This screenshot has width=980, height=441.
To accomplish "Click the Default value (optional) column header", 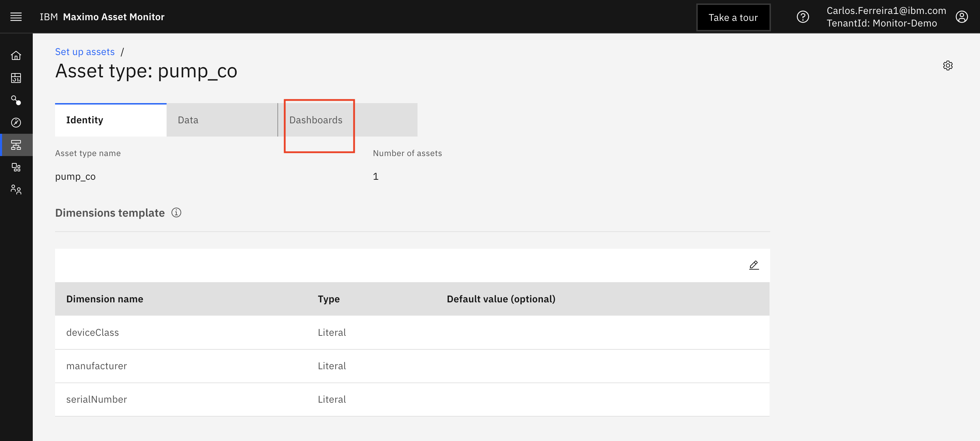I will tap(501, 299).
